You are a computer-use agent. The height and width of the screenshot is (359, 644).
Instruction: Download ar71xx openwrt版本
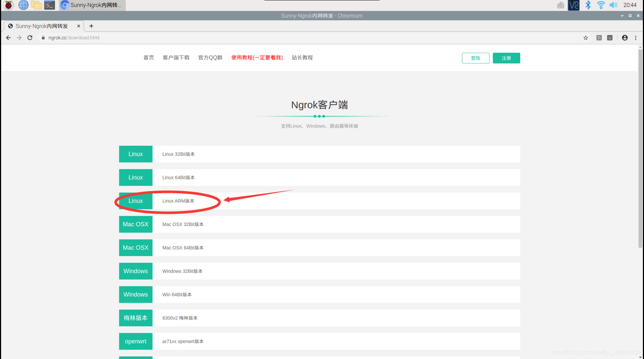(183, 341)
